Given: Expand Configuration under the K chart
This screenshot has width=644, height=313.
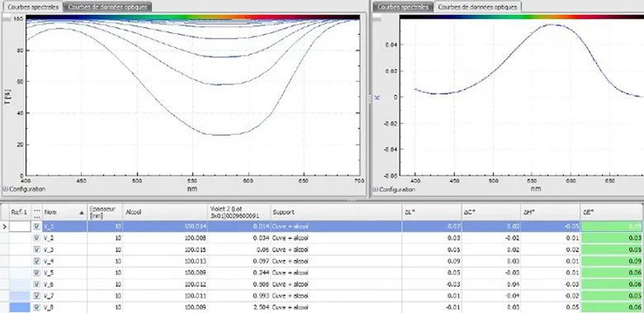Looking at the screenshot, I should 393,189.
